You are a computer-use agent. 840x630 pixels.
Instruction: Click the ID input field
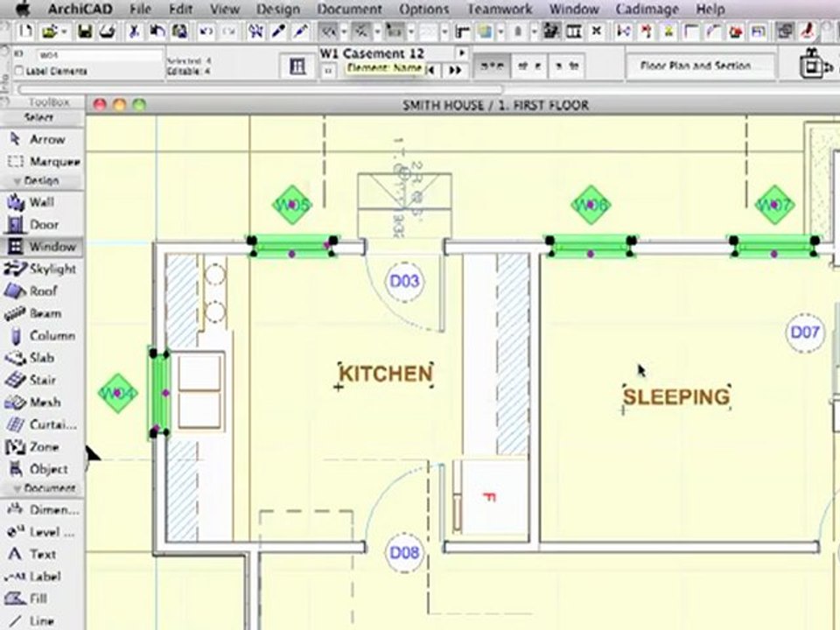click(x=100, y=54)
